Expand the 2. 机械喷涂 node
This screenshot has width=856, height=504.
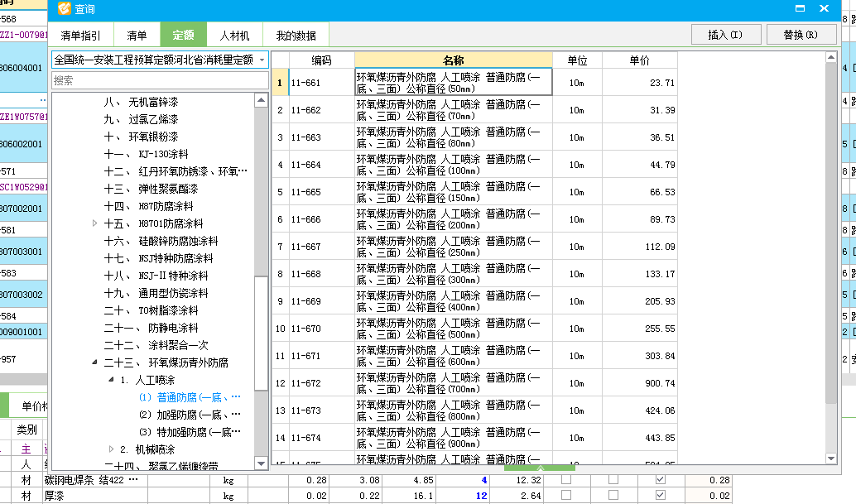coord(112,449)
